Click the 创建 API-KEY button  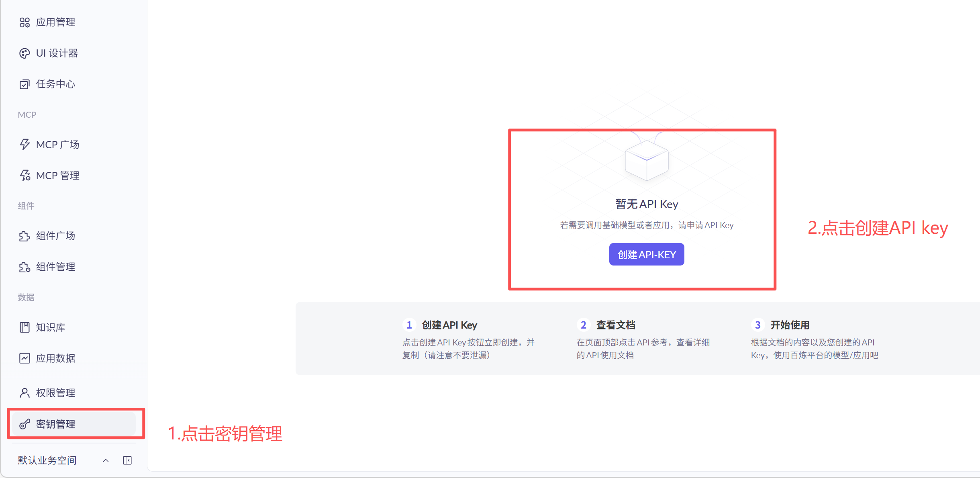[x=646, y=255]
